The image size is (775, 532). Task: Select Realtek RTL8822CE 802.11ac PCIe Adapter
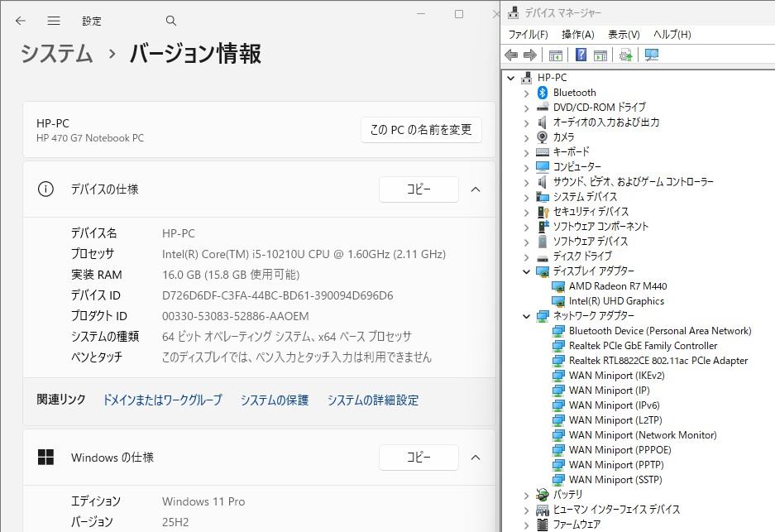pyautogui.click(x=658, y=361)
